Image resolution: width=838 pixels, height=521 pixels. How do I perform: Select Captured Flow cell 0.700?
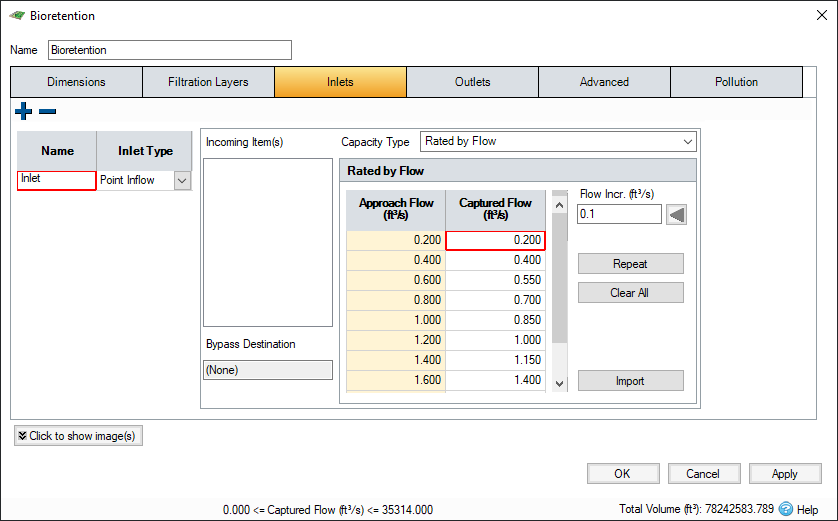[495, 300]
